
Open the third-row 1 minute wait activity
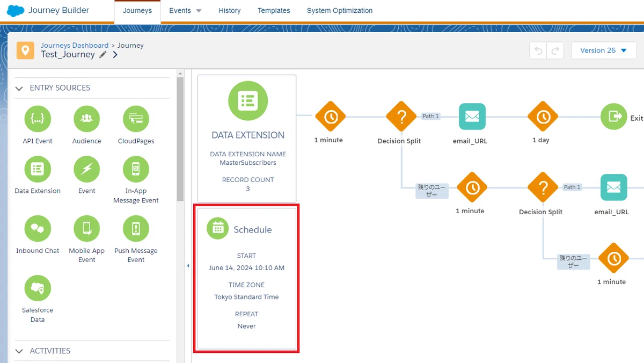[613, 258]
